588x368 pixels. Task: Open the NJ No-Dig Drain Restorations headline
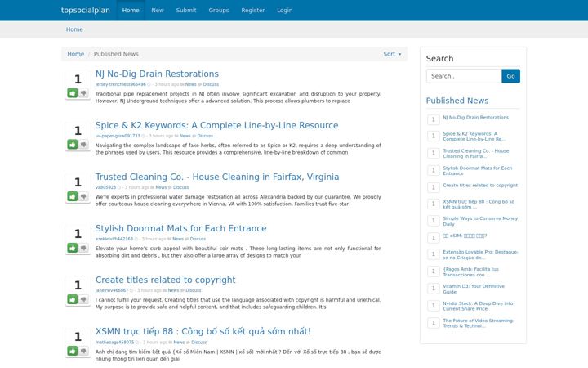pyautogui.click(x=157, y=74)
